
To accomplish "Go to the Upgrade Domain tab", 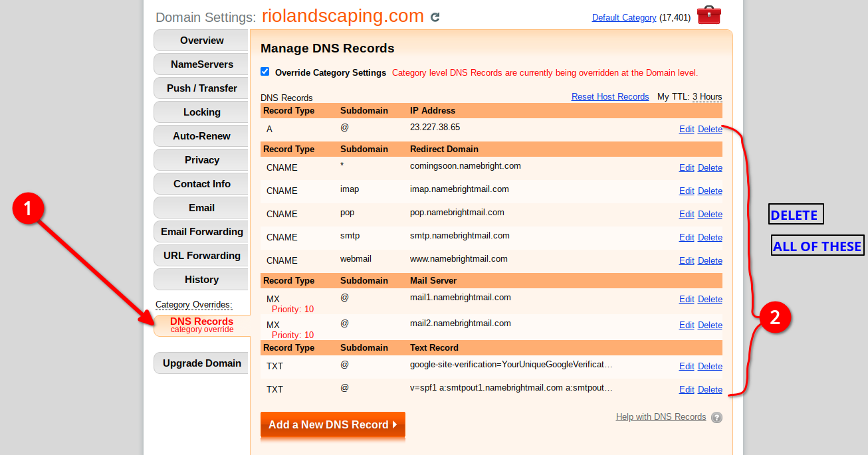I will point(201,363).
